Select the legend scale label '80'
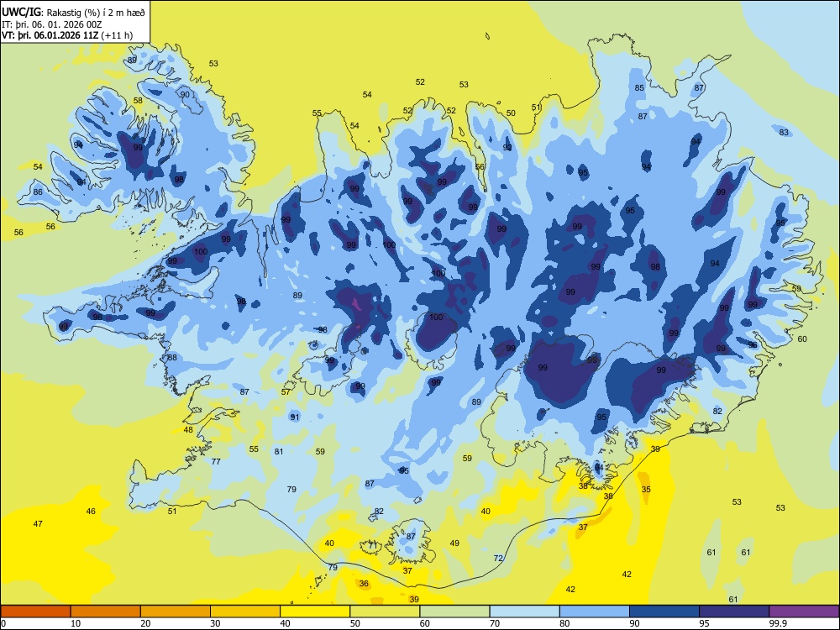The width and height of the screenshot is (840, 630). [564, 623]
